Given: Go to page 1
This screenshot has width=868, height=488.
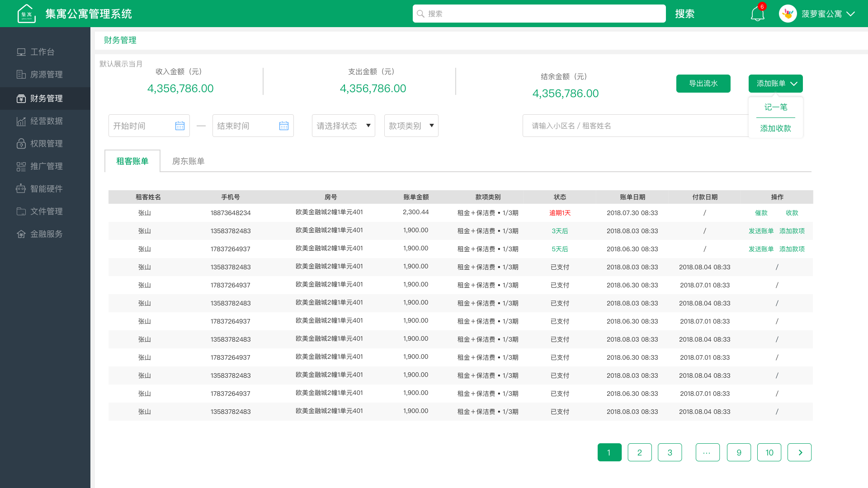Looking at the screenshot, I should coord(609,452).
